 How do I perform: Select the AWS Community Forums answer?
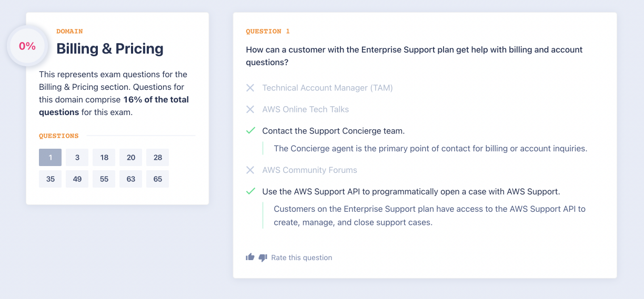click(x=309, y=170)
